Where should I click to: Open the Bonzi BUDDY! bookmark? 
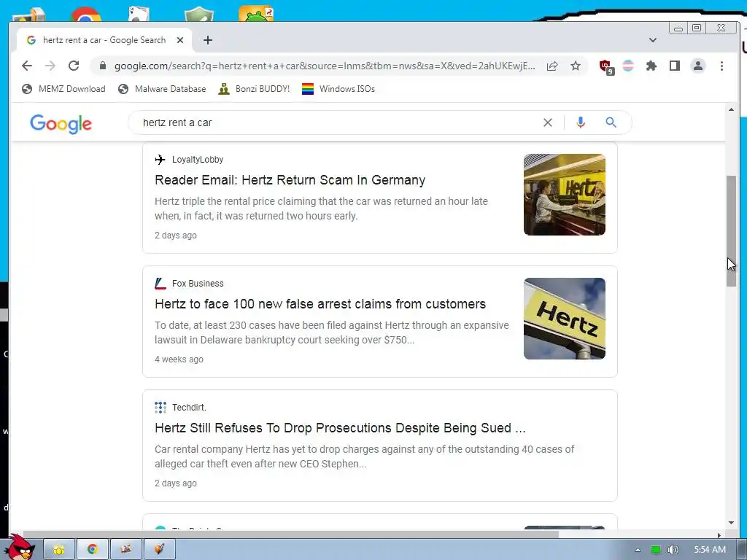click(x=254, y=88)
